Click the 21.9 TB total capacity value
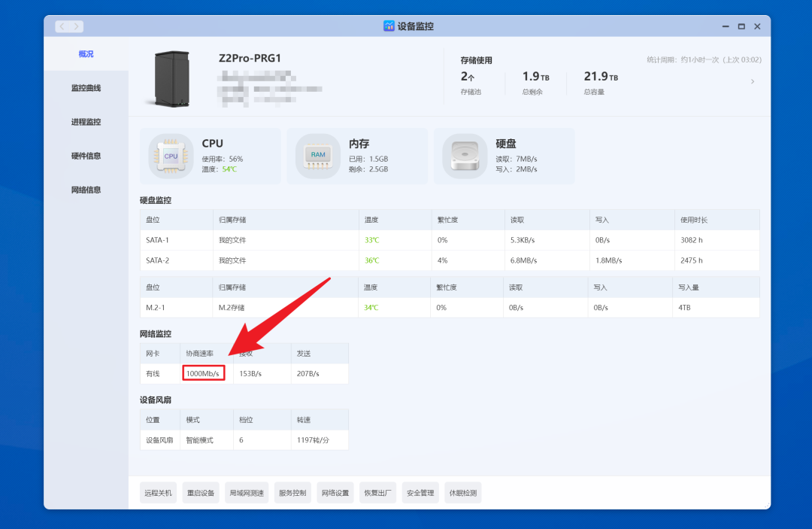 (601, 77)
